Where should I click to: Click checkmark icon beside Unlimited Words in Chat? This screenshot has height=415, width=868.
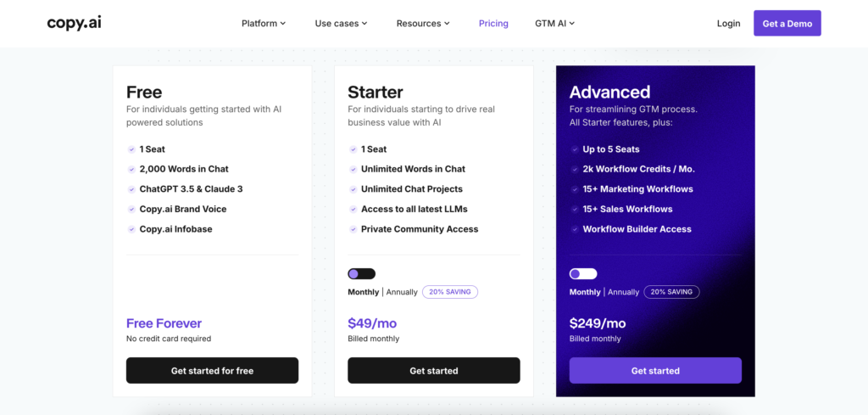point(353,169)
